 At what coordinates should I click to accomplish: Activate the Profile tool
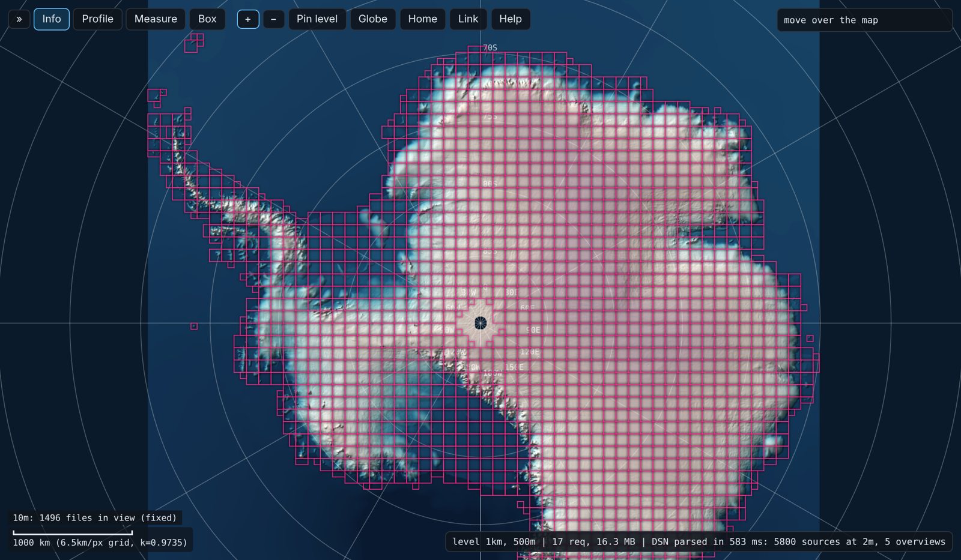pos(97,19)
